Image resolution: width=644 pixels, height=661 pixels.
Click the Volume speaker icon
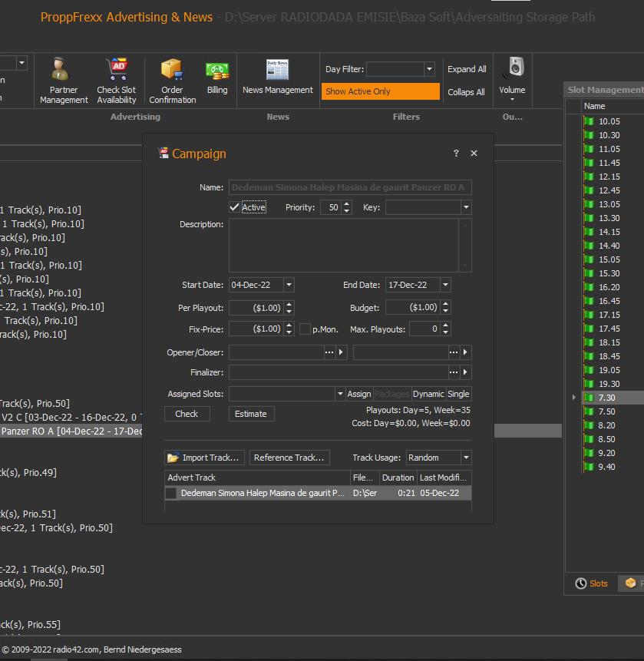[x=513, y=71]
